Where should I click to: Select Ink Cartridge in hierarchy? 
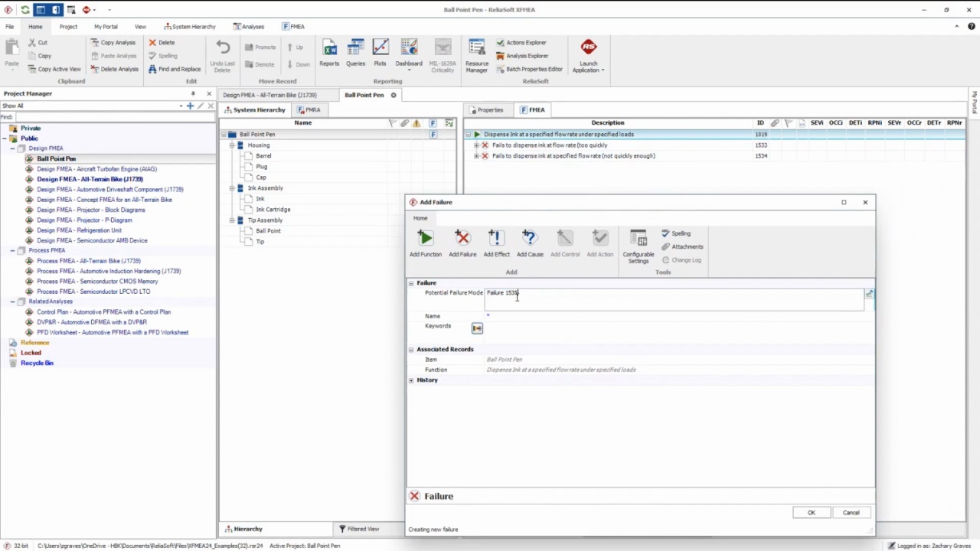273,210
